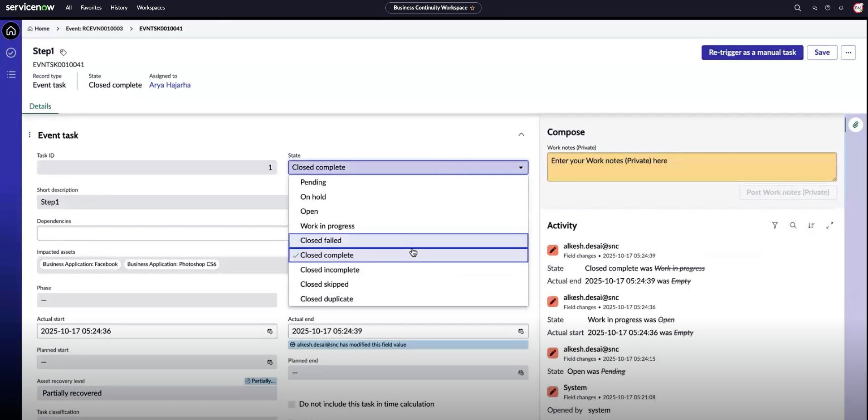
Task: Select Closed duplicate state option
Action: [x=408, y=299]
